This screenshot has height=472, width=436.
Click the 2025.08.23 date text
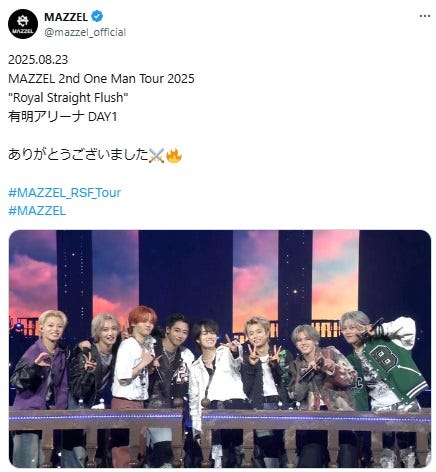[38, 60]
